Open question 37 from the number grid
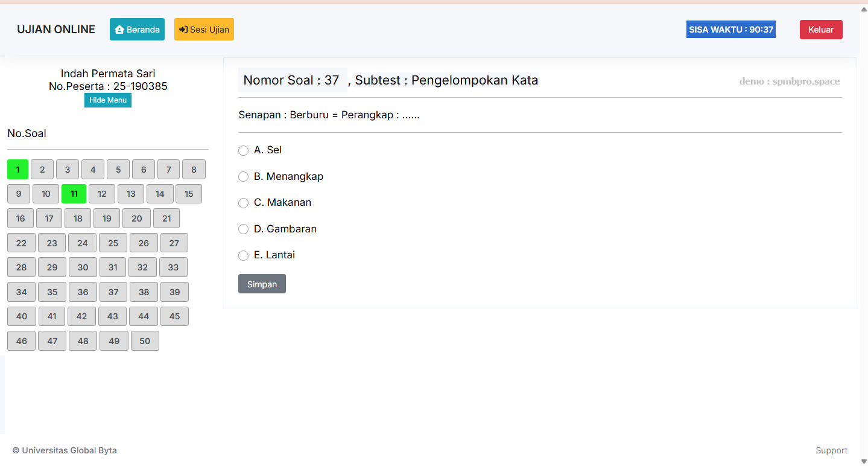 click(113, 292)
